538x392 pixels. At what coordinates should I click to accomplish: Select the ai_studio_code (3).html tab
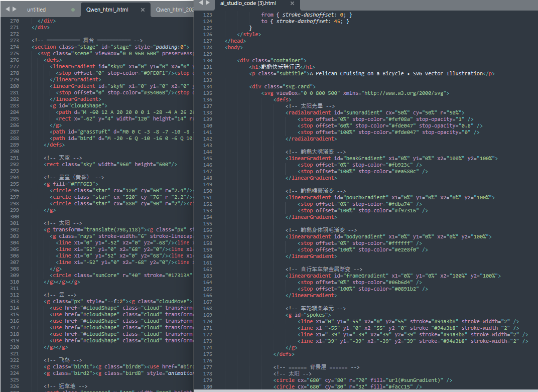coord(248,3)
